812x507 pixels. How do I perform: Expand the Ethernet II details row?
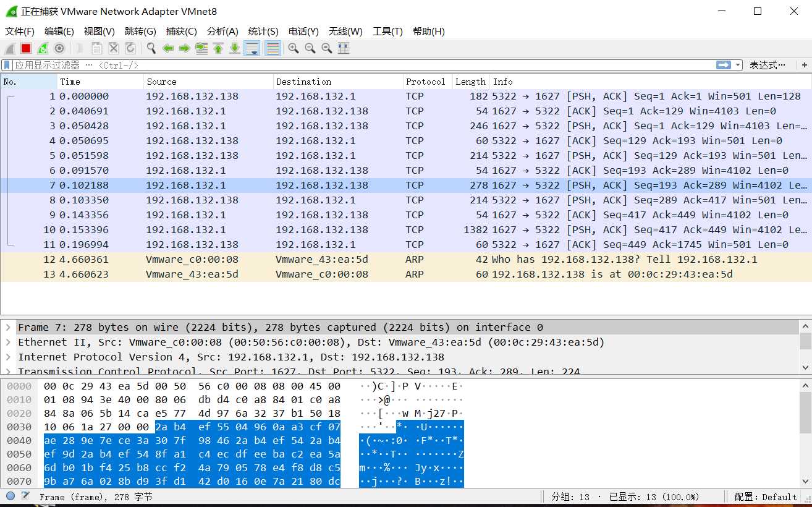(x=8, y=342)
